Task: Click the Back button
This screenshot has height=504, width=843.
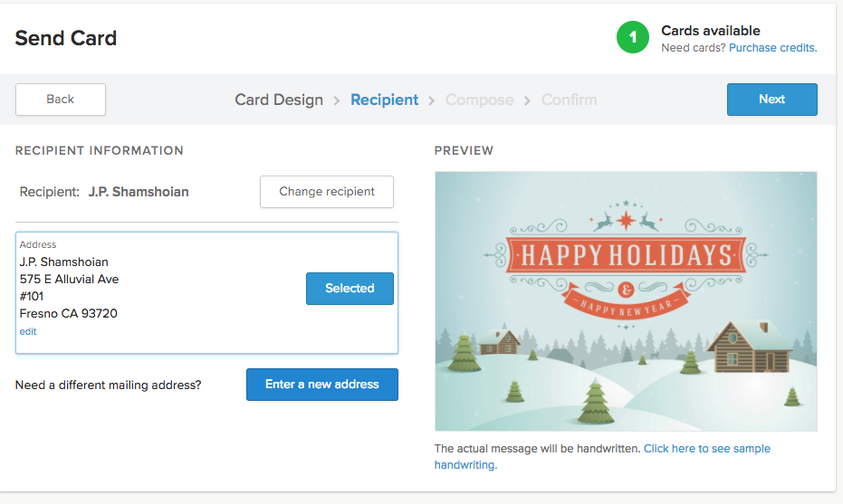Action: (60, 100)
